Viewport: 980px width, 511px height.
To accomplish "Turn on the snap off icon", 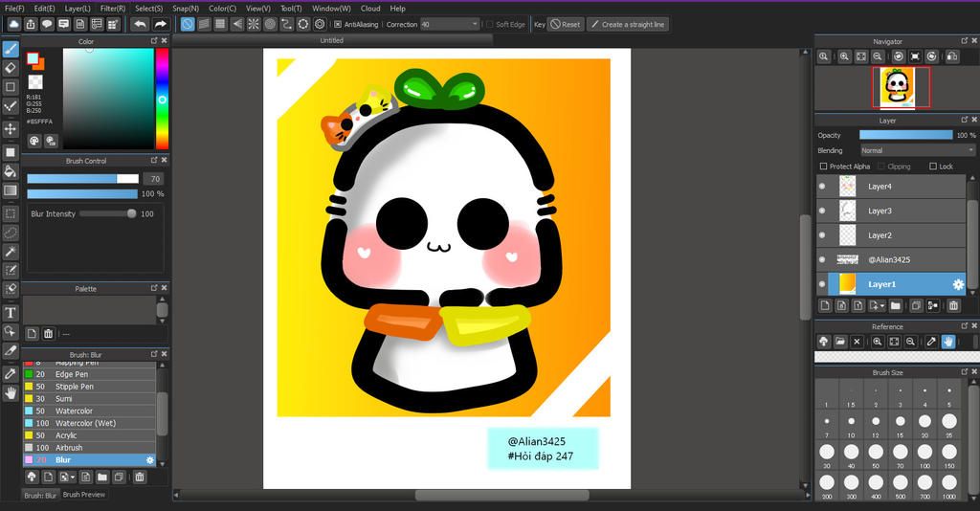I will 187,24.
